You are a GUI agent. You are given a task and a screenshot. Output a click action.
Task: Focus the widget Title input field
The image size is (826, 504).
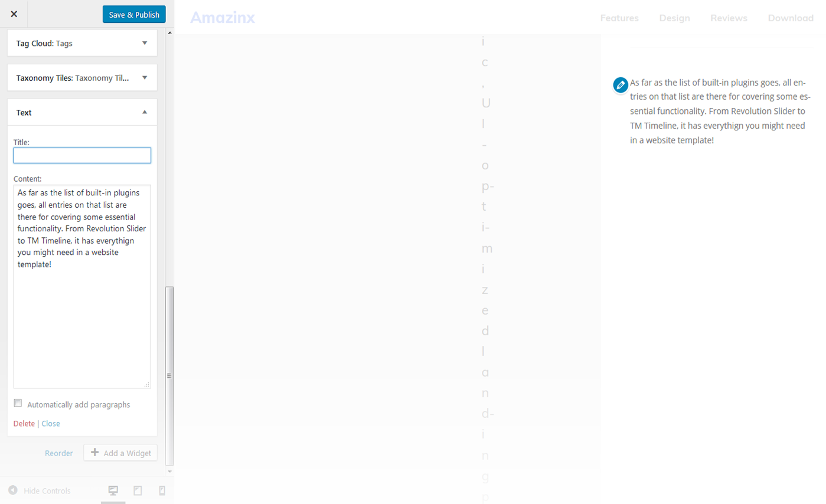pos(82,155)
